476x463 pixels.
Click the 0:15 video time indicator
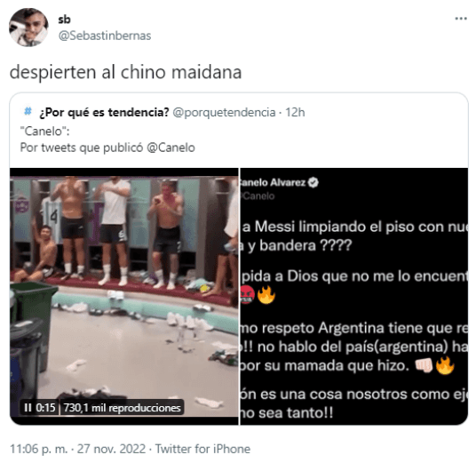(x=45, y=407)
